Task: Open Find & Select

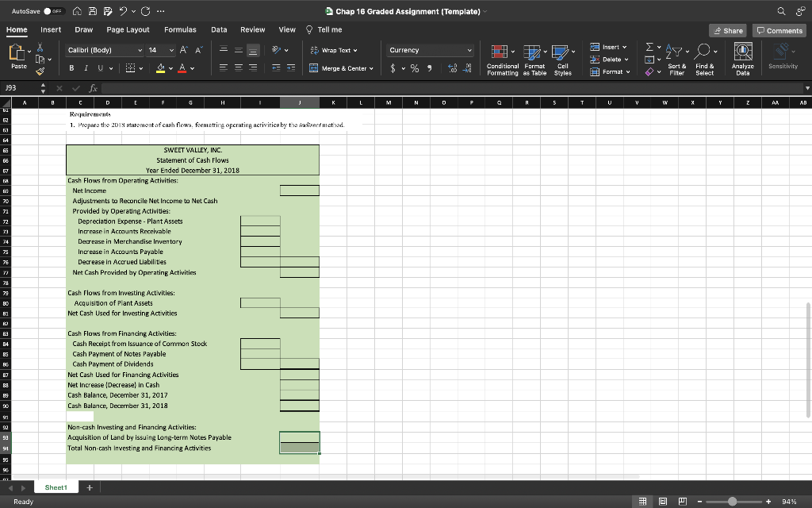Action: coord(705,60)
